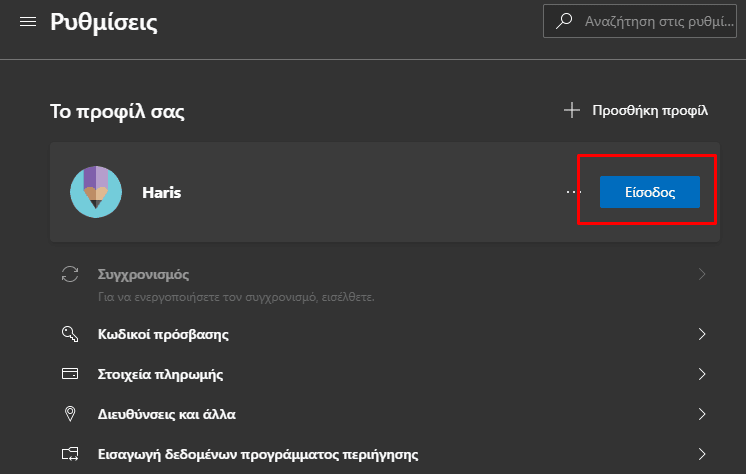746x474 pixels.
Task: Click the credit card payment icon
Action: [x=70, y=375]
